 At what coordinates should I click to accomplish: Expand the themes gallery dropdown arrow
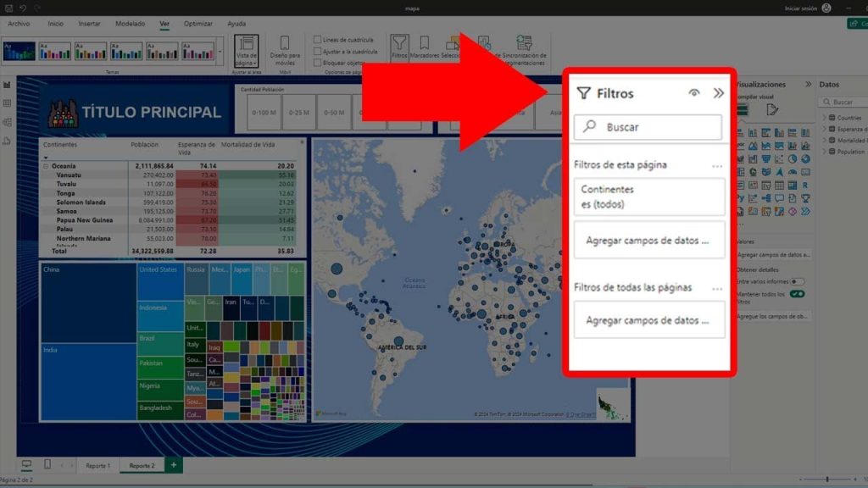[221, 52]
